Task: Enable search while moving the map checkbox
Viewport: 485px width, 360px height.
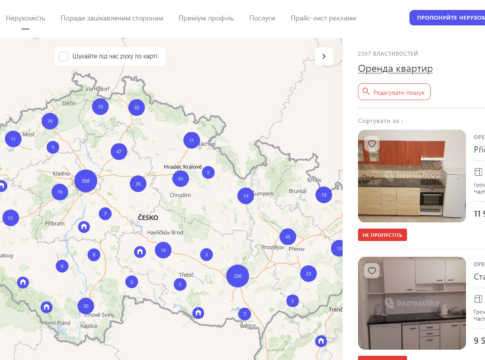Action: click(x=63, y=56)
